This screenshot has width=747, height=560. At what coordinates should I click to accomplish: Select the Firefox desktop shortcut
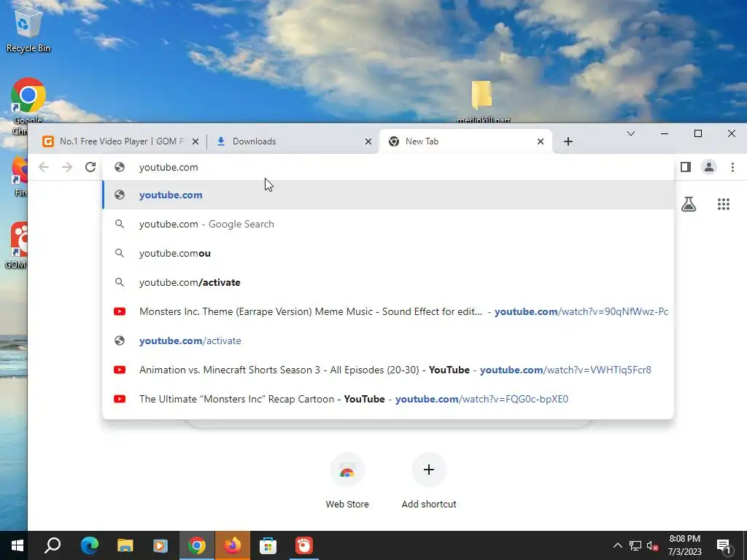tap(20, 176)
